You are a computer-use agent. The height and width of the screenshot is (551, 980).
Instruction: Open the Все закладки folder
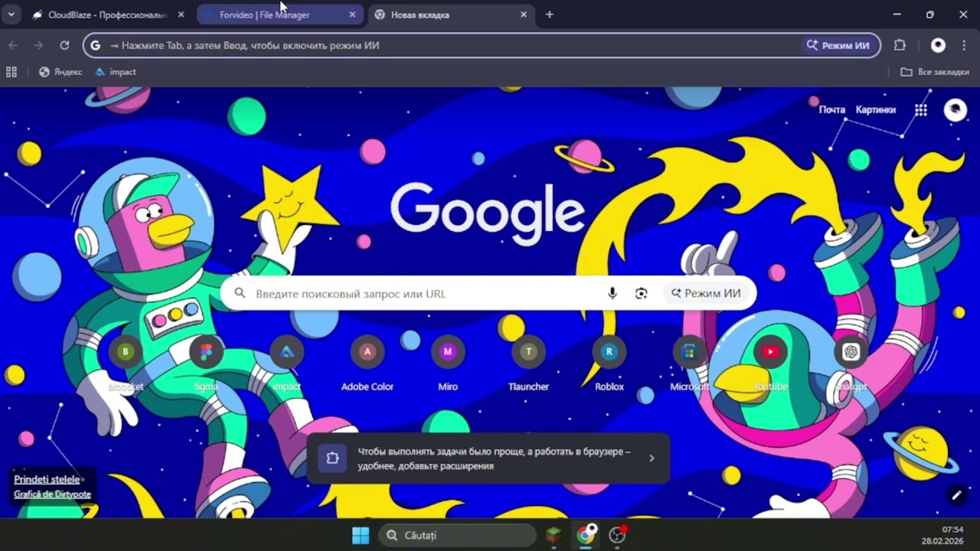click(935, 72)
